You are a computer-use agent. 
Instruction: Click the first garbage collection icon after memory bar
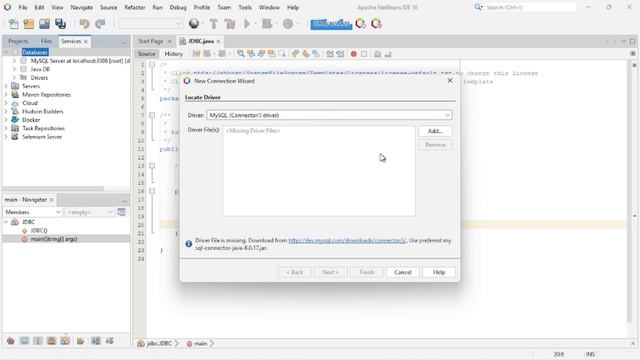pos(361,24)
